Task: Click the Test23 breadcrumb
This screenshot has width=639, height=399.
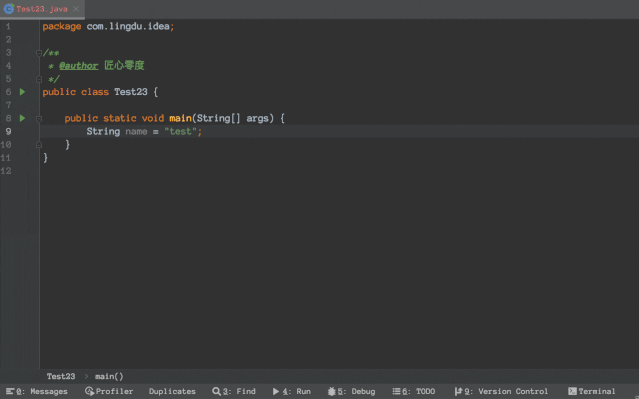Action: 61,376
